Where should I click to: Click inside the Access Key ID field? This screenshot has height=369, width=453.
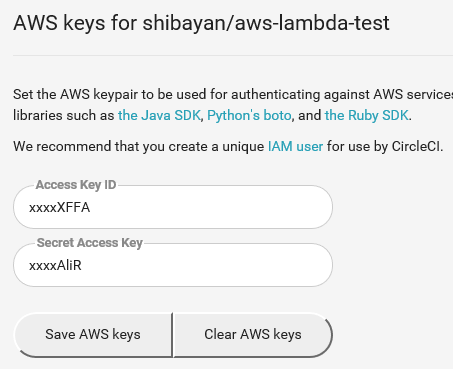click(173, 207)
